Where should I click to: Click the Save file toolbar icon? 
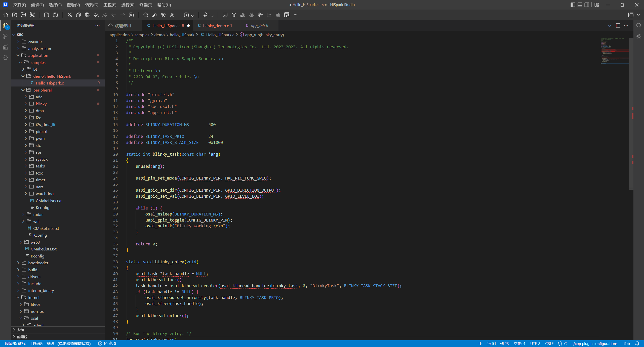tap(55, 15)
